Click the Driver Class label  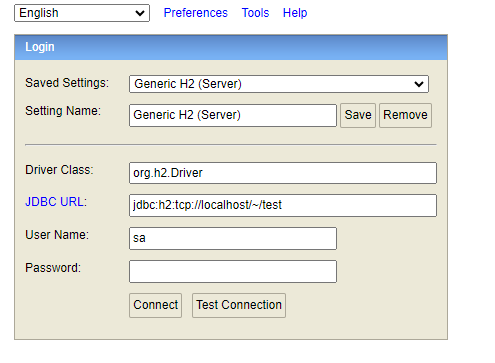point(59,170)
